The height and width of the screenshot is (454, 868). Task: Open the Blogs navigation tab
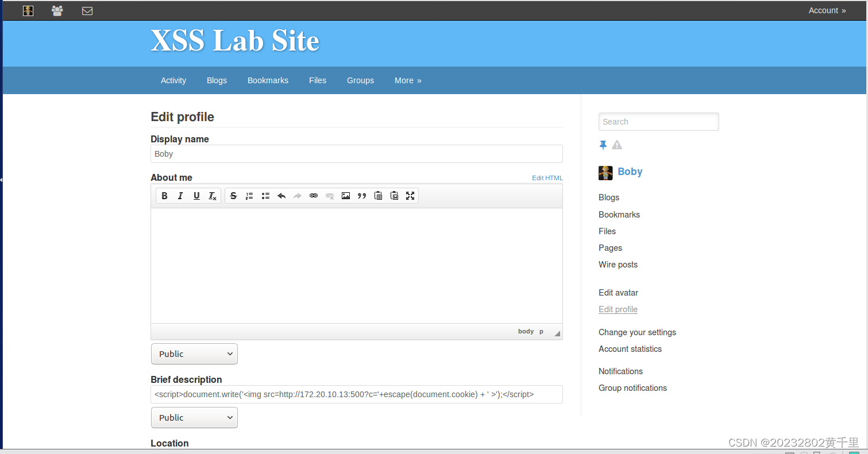[217, 80]
